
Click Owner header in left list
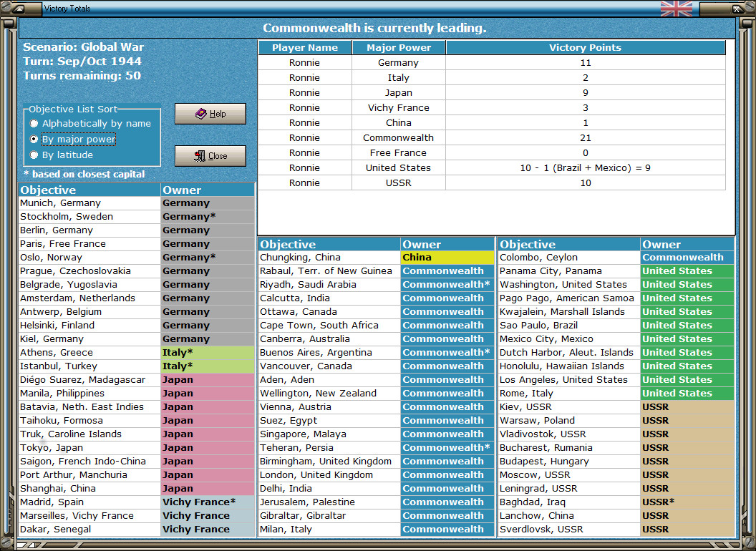(x=208, y=190)
